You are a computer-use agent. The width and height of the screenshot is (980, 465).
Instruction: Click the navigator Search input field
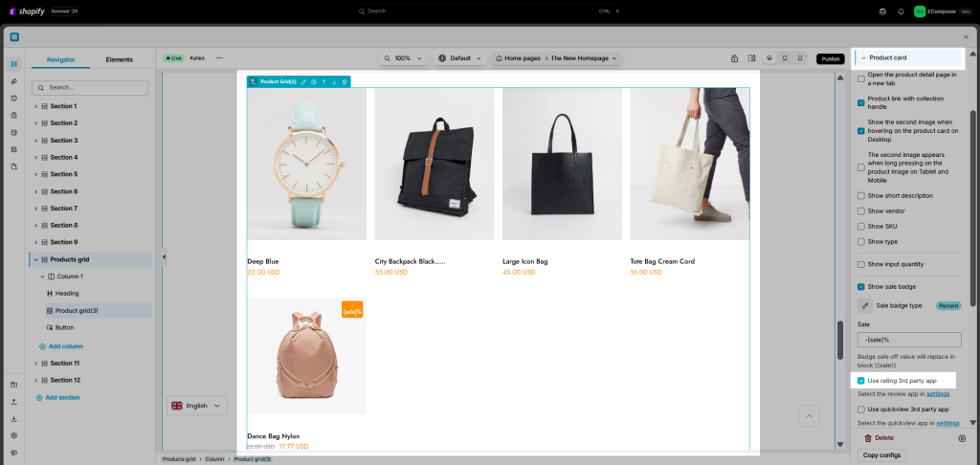point(90,87)
